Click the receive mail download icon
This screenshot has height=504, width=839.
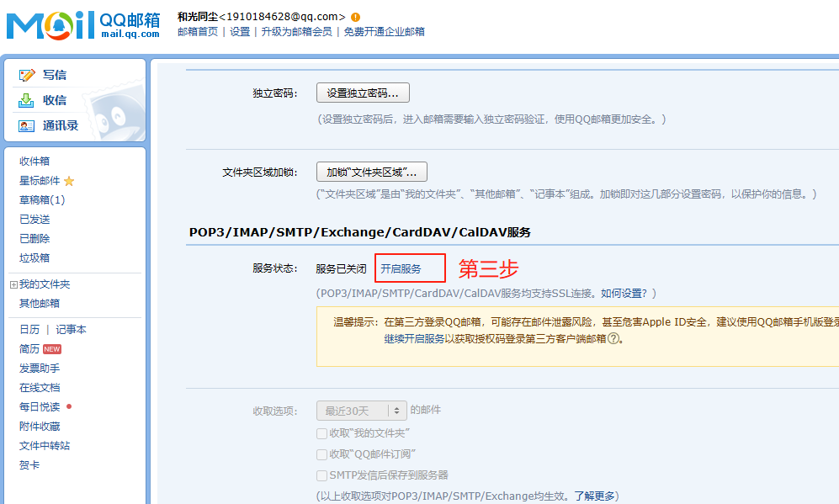27,100
